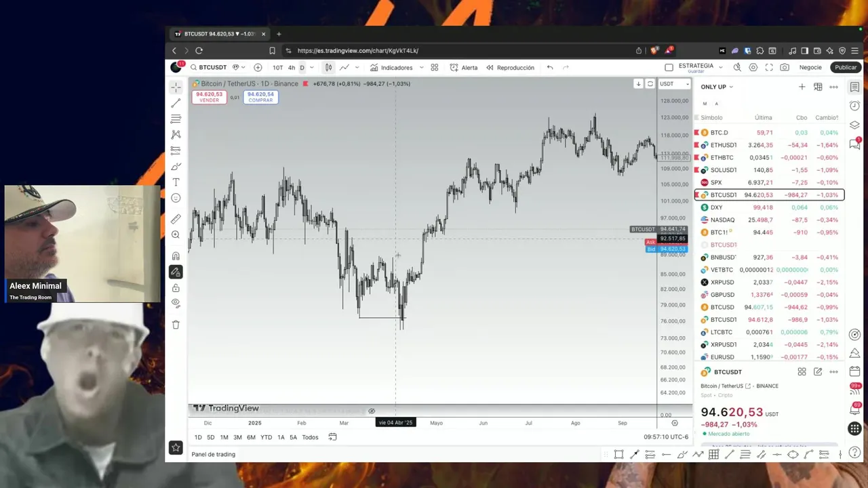Open the 09:57:10 UTC-6 timezone menu
The image size is (868, 488).
coord(666,437)
